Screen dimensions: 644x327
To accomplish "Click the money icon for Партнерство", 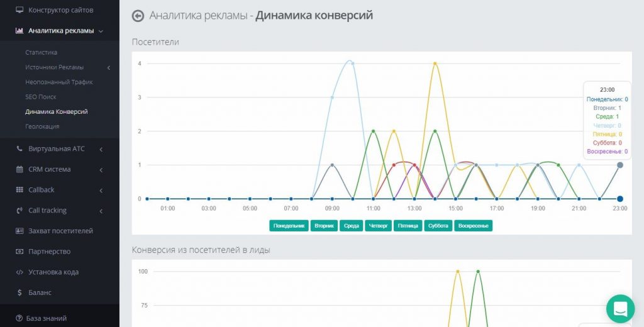I will [19, 252].
